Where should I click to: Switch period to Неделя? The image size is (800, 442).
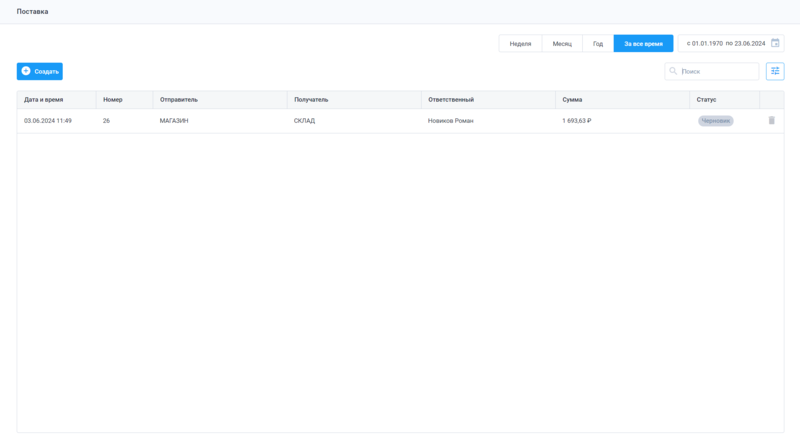tap(520, 44)
